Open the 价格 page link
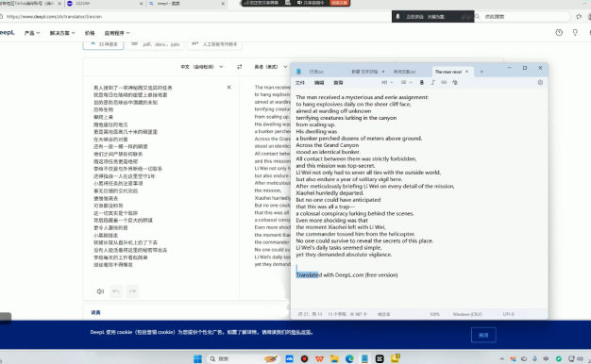The height and width of the screenshot is (364, 591). click(x=90, y=33)
